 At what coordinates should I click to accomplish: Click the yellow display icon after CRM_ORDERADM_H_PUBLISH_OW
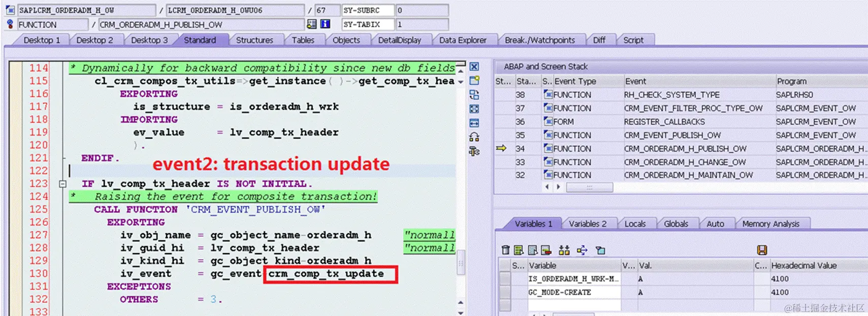click(x=311, y=24)
